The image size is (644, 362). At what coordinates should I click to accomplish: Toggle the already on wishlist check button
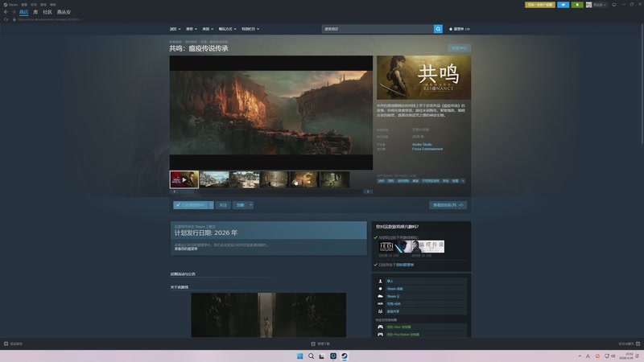click(x=191, y=205)
